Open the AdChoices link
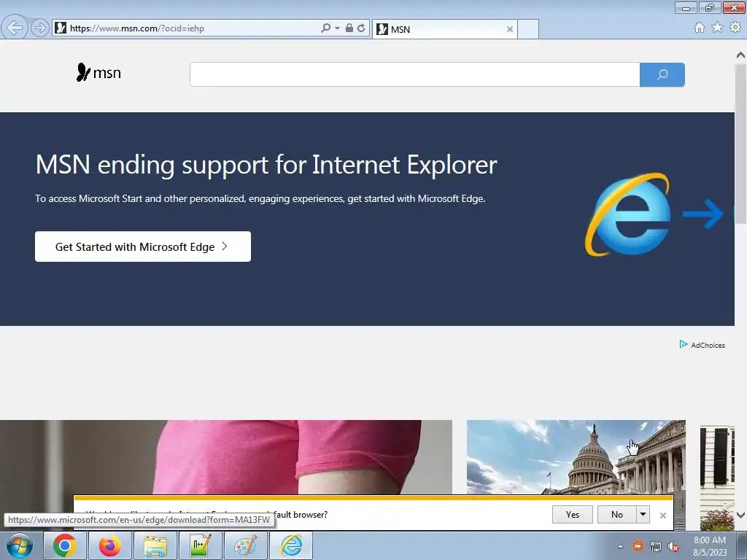This screenshot has height=560, width=747. click(703, 345)
